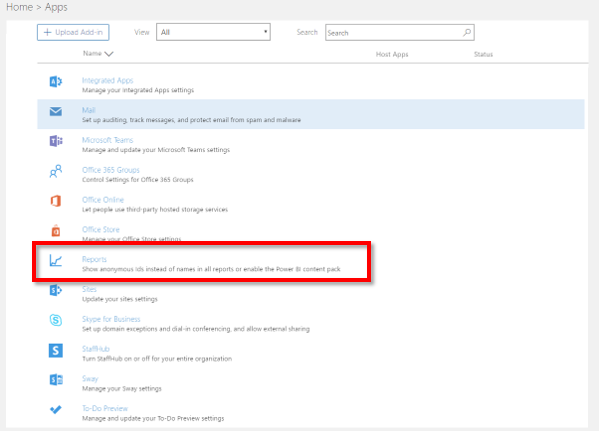Open the Office Store link
This screenshot has height=431, width=605.
coord(101,230)
